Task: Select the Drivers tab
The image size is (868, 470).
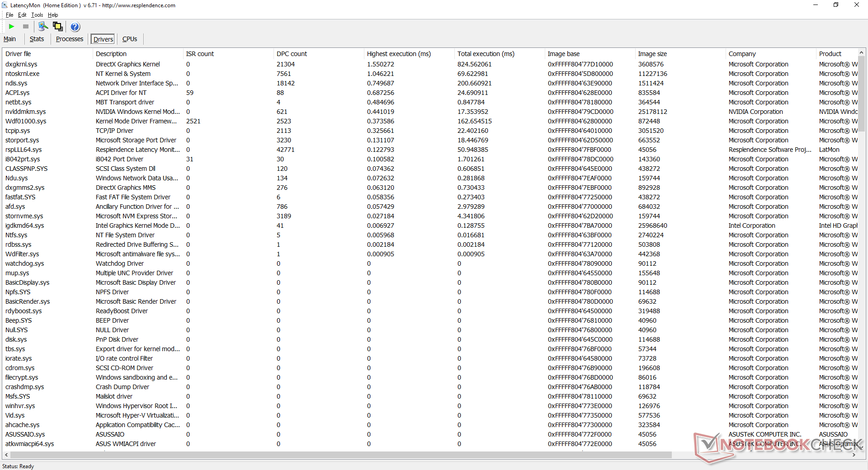Action: (104, 39)
